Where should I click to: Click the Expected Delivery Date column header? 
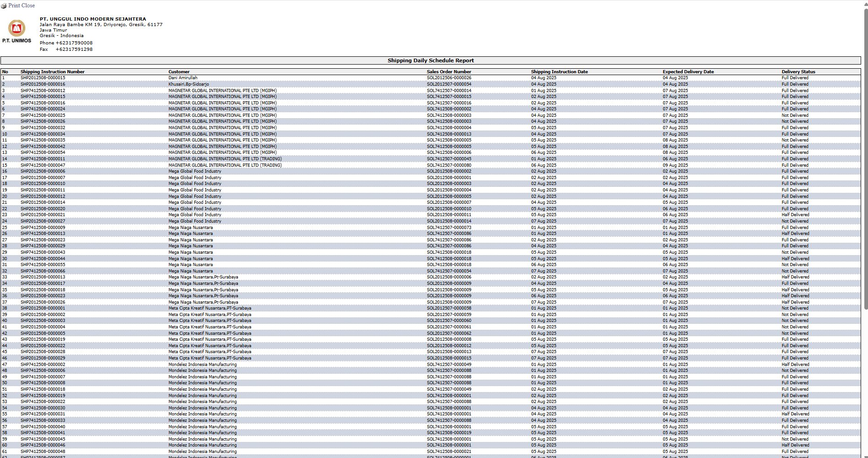[688, 72]
